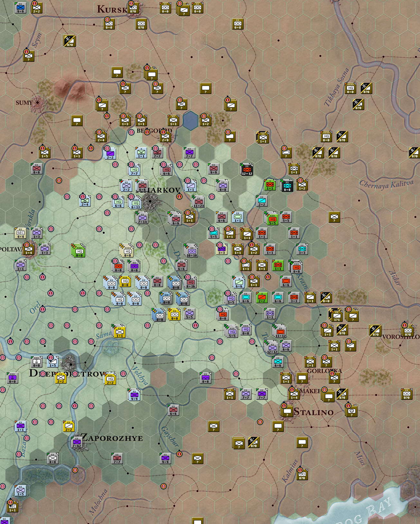Open the HQ 7=7 counter northwest of Kharkov
Viewport: 420px width, 524px height.
(x=134, y=169)
